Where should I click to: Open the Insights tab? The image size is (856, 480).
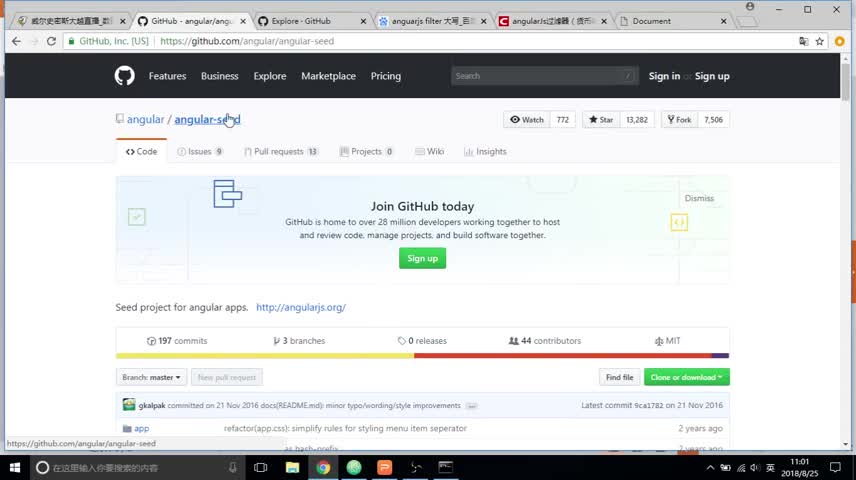tap(485, 151)
